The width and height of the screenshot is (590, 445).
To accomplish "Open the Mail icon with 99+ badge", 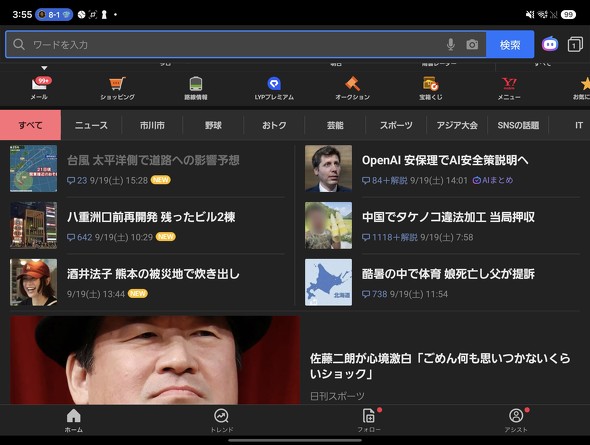I will point(39,88).
